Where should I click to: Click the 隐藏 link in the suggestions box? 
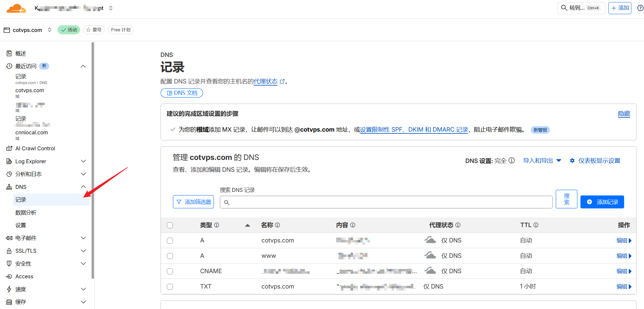624,114
